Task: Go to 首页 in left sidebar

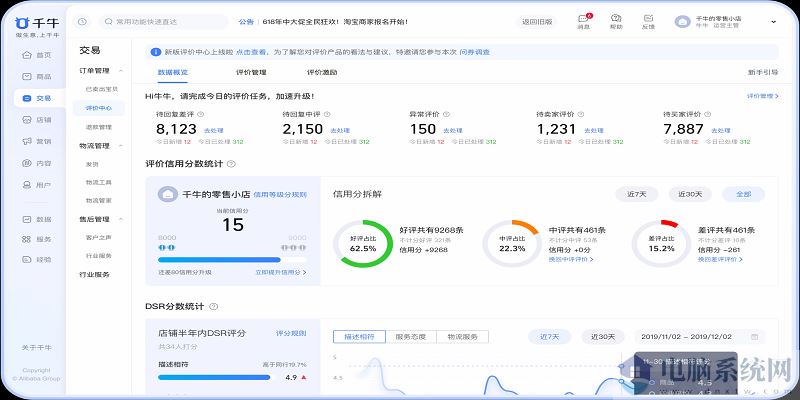Action: [x=35, y=55]
